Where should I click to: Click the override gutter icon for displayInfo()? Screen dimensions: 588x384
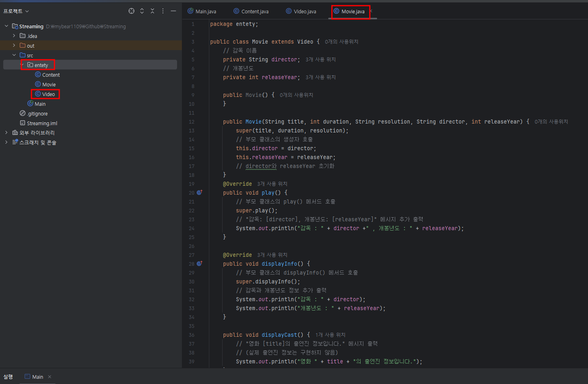tap(199, 264)
